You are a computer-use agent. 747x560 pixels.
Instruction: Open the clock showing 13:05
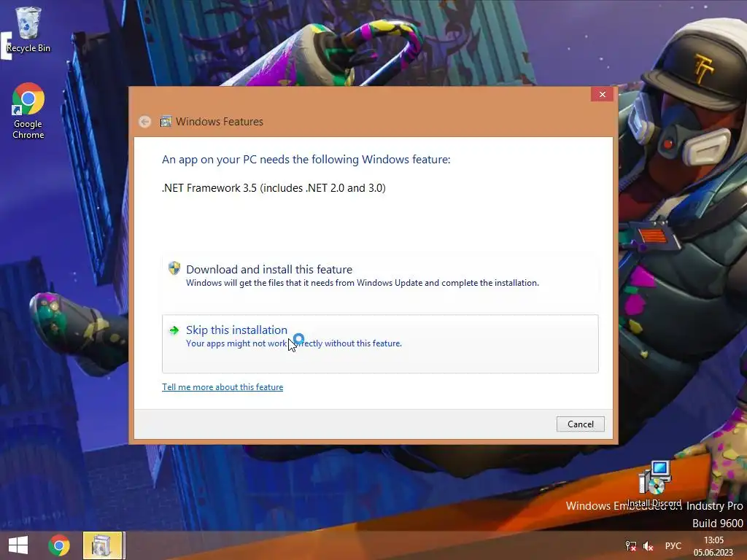point(713,546)
